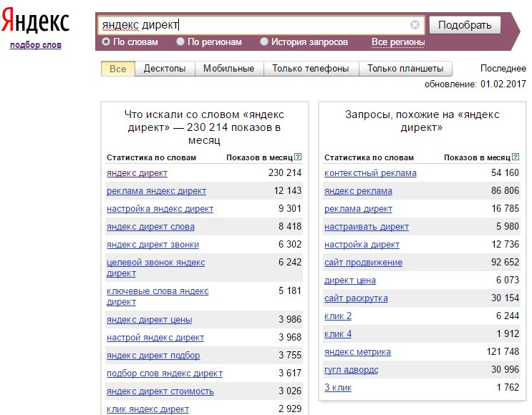Open the help icon in the right results column header
Image resolution: width=532 pixels, height=415 pixels.
click(516, 157)
